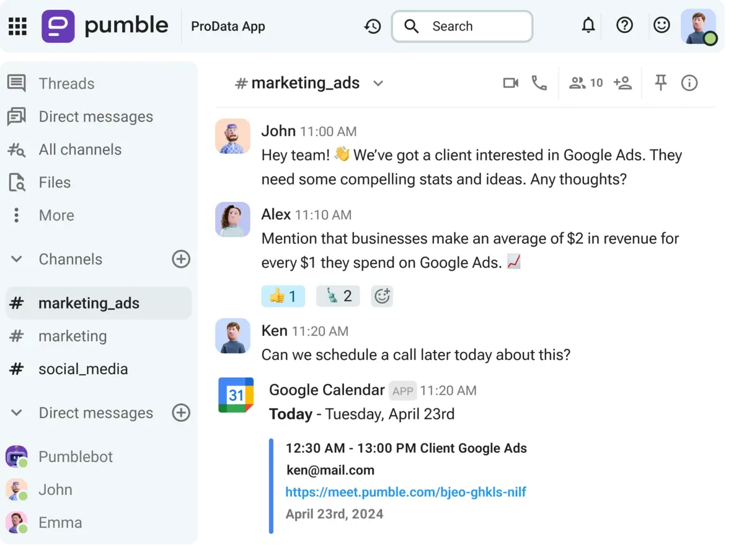The image size is (744, 560).
Task: Open help question mark icon
Action: (x=624, y=25)
